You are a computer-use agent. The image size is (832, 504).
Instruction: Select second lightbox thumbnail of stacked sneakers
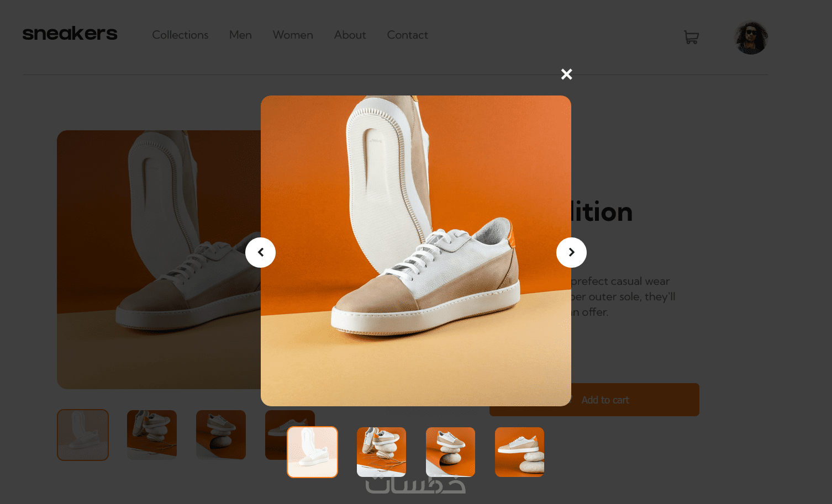click(x=381, y=452)
